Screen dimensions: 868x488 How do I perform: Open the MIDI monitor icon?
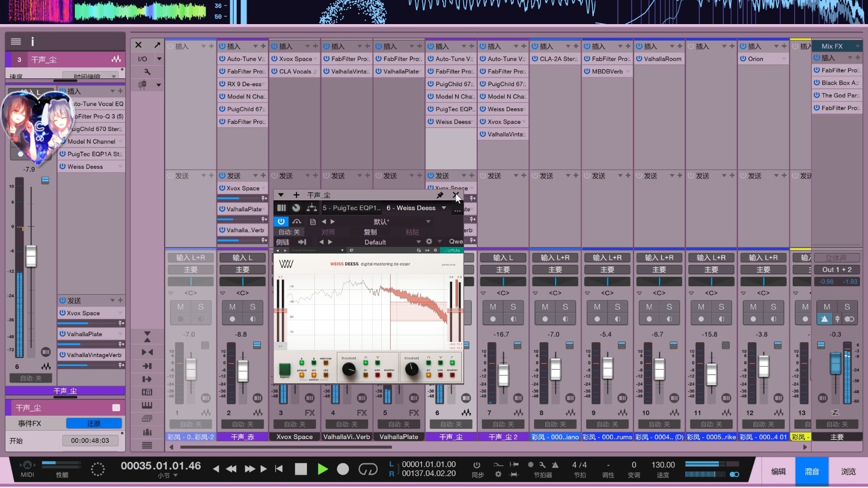pyautogui.click(x=27, y=465)
